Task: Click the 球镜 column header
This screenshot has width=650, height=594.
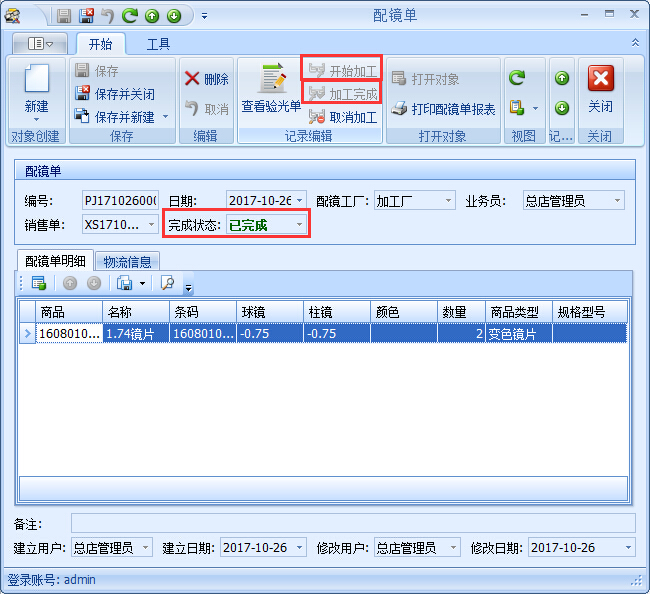Action: tap(269, 312)
